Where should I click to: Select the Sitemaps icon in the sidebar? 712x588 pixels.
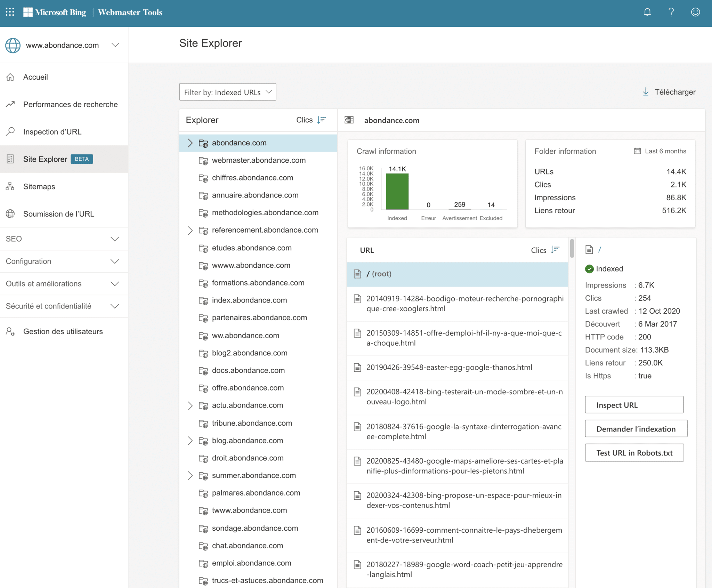pyautogui.click(x=10, y=186)
